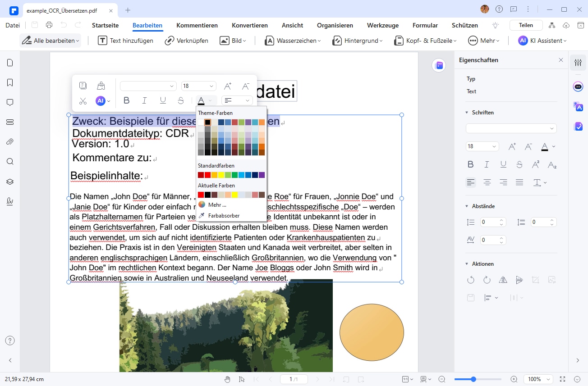This screenshot has width=588, height=386.
Task: Click the lightbulb tips icon in the menu bar
Action: (x=496, y=25)
